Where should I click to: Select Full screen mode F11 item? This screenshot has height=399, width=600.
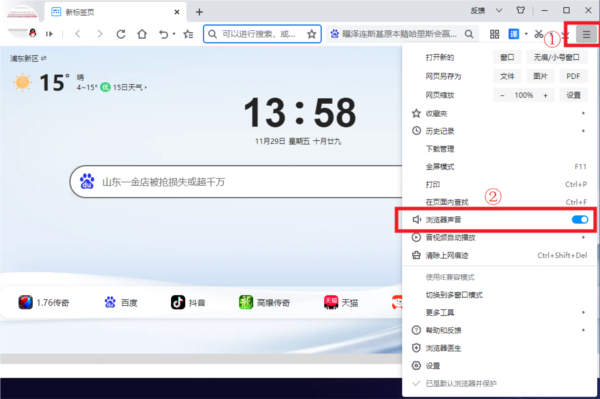pyautogui.click(x=499, y=166)
